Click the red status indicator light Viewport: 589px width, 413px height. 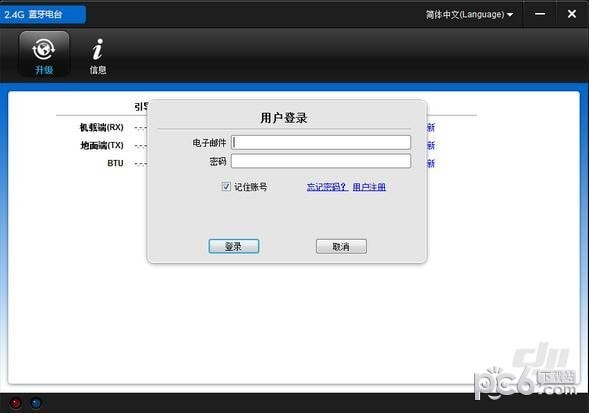coord(16,403)
